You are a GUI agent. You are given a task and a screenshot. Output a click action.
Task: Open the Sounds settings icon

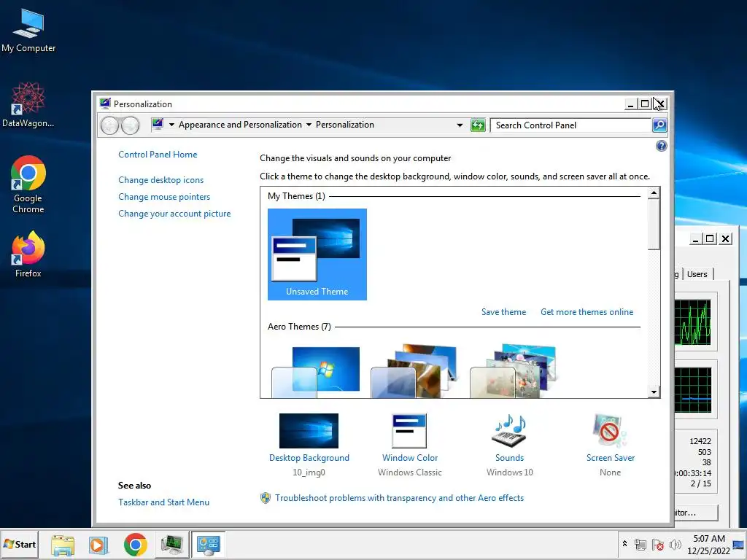(x=508, y=431)
